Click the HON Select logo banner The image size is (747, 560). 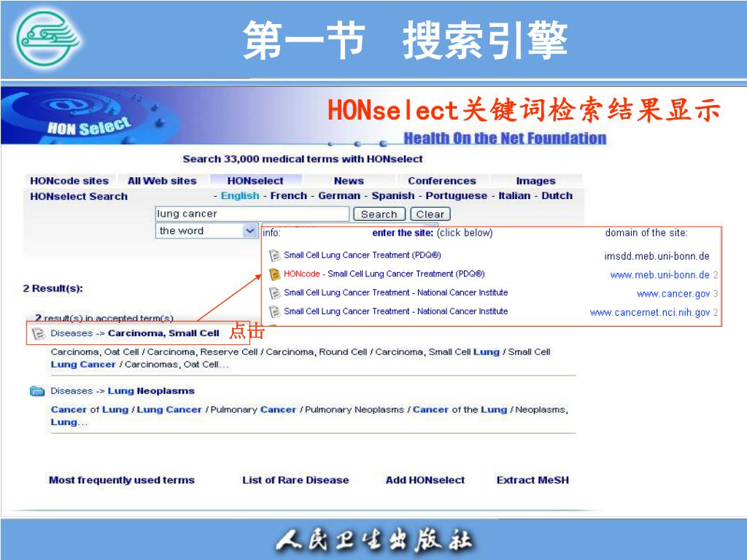90,116
